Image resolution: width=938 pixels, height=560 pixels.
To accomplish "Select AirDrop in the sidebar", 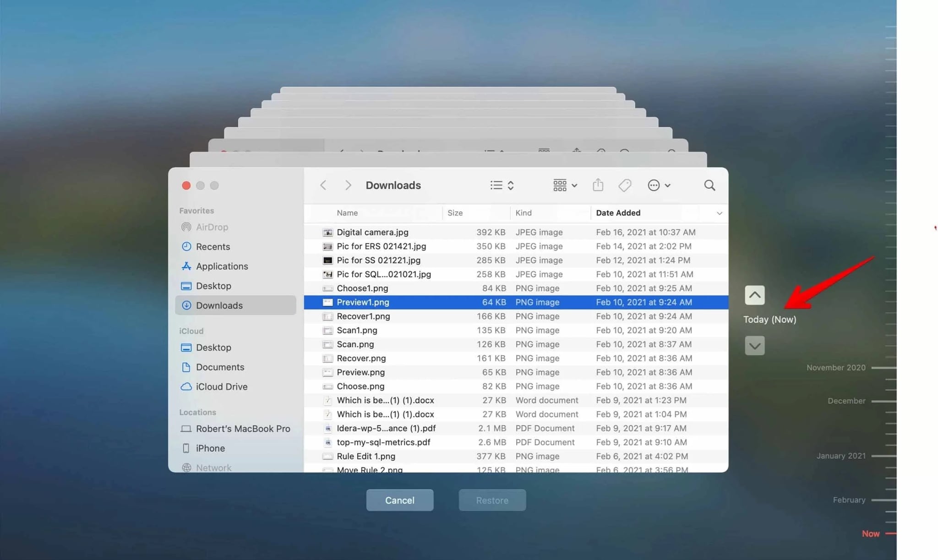I will [x=212, y=227].
